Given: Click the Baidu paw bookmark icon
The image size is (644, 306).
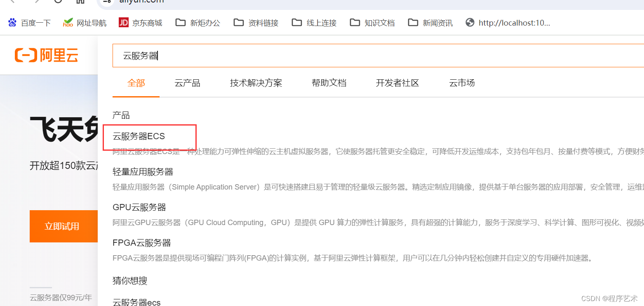Looking at the screenshot, I should pos(12,22).
